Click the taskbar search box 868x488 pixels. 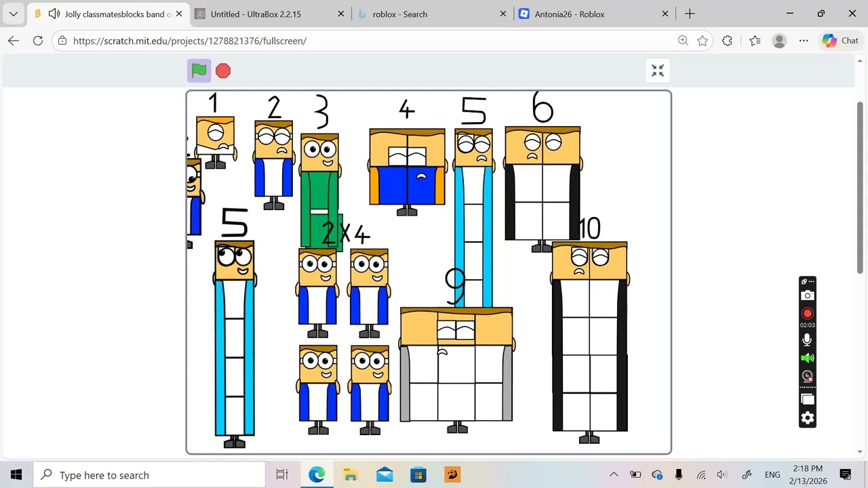(x=149, y=475)
